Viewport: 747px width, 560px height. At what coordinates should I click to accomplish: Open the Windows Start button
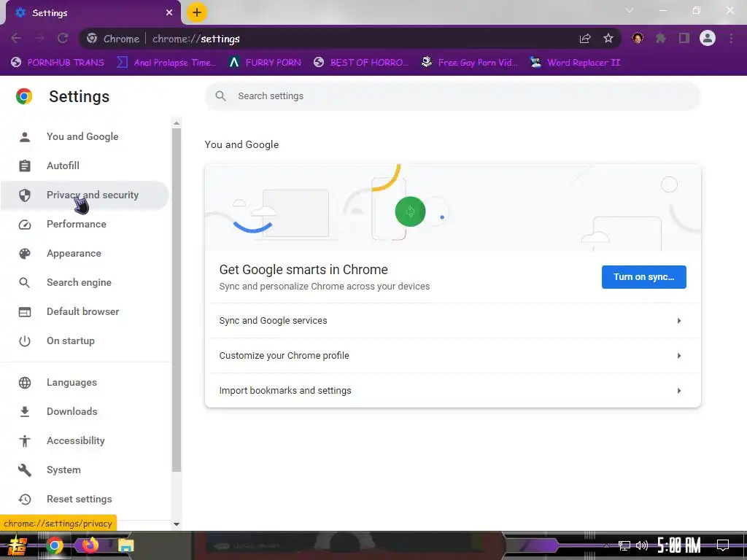click(18, 545)
